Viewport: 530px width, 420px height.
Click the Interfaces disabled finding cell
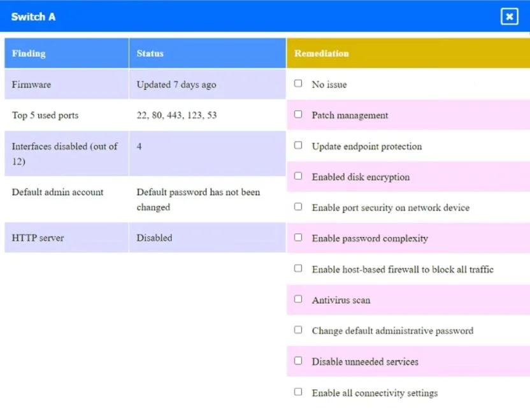[x=67, y=154]
